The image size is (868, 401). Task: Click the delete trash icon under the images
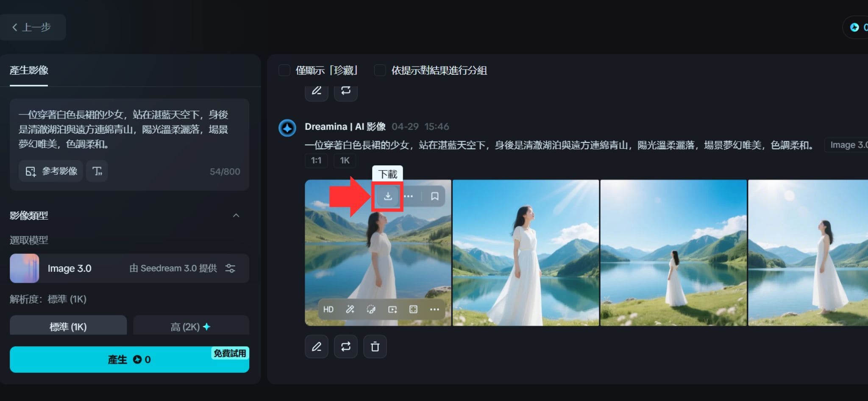375,346
